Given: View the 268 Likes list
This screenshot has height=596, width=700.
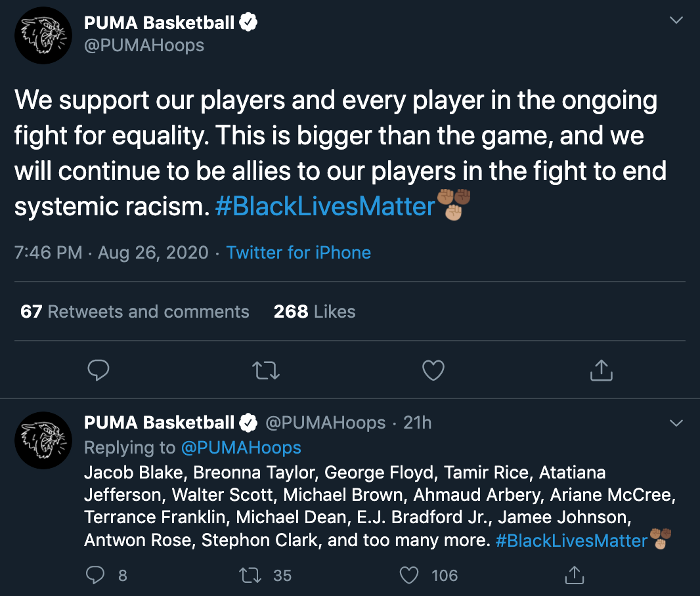Looking at the screenshot, I should (315, 311).
